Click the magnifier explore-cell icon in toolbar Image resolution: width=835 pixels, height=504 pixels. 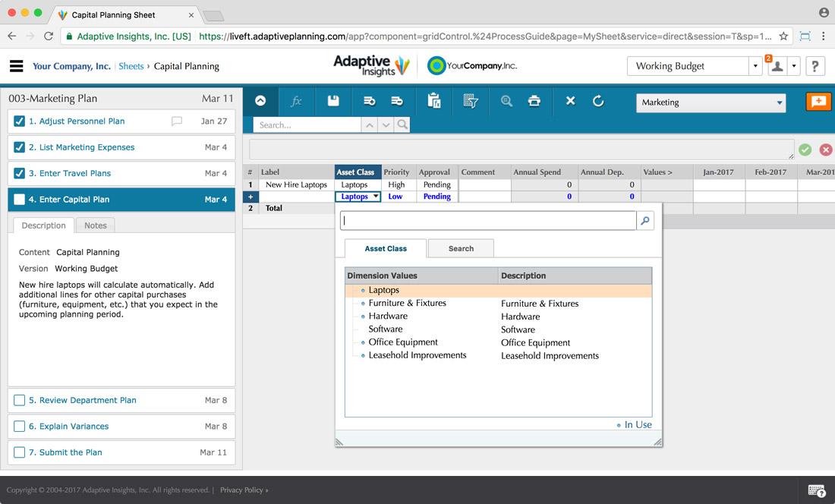[x=506, y=101]
